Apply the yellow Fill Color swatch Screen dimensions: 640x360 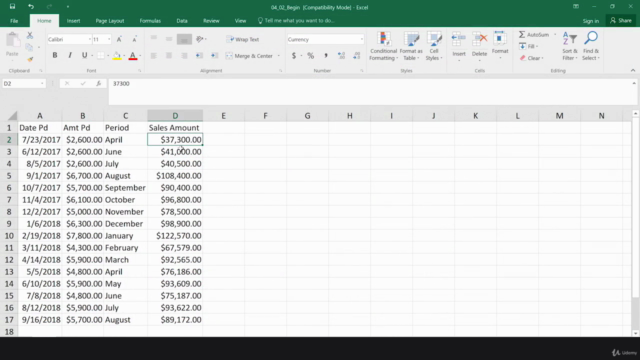(117, 56)
